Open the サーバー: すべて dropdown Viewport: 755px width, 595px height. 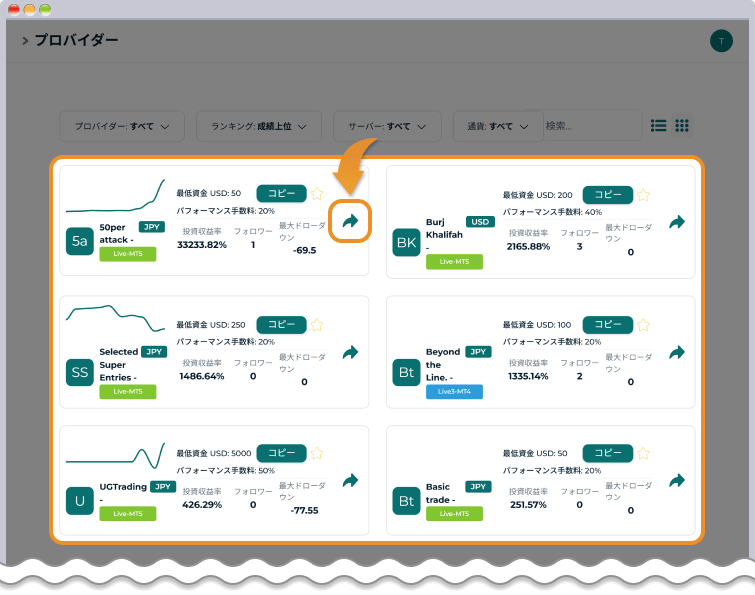click(x=387, y=127)
